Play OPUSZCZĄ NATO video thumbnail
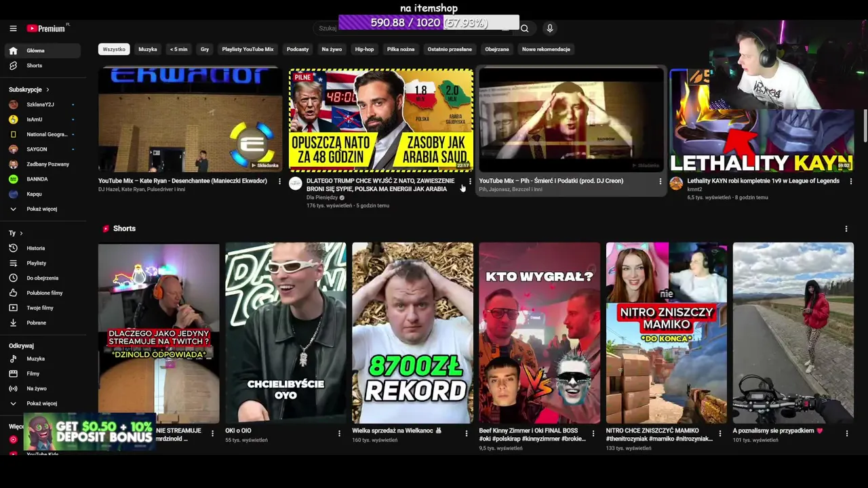The image size is (868, 488). click(381, 120)
